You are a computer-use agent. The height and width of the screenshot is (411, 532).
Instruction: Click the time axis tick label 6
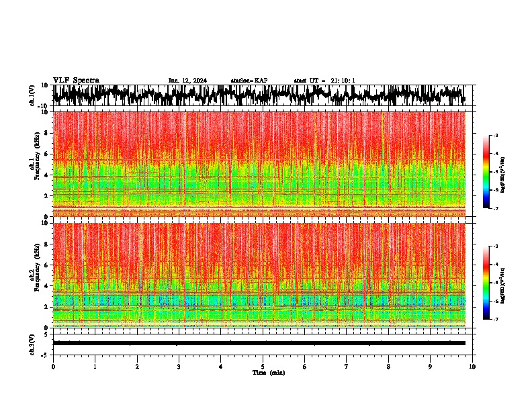pyautogui.click(x=305, y=367)
